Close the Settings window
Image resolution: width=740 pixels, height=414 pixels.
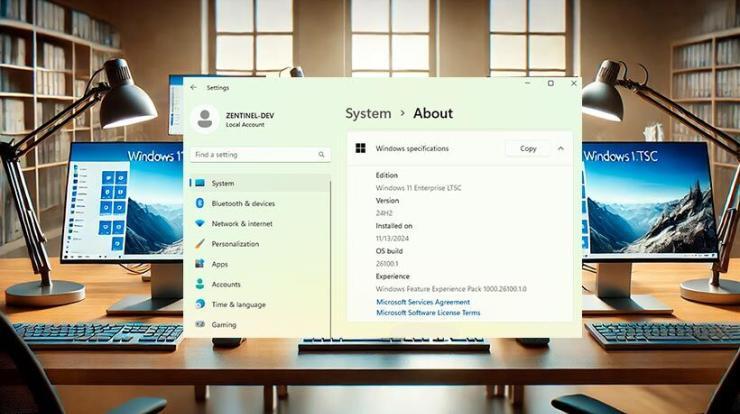573,83
